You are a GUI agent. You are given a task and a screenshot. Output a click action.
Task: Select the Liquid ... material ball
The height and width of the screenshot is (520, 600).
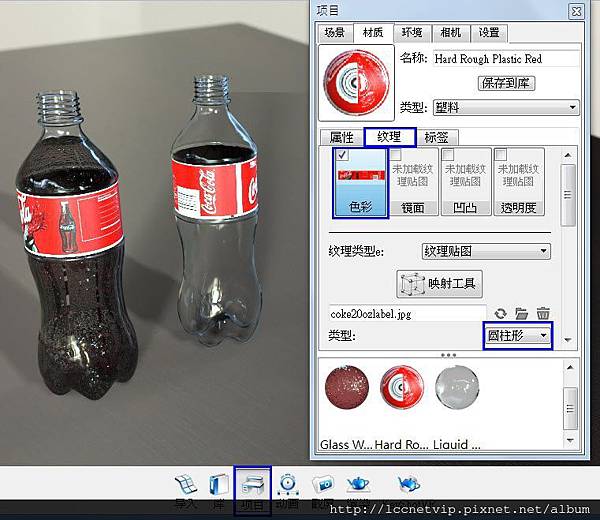point(457,387)
